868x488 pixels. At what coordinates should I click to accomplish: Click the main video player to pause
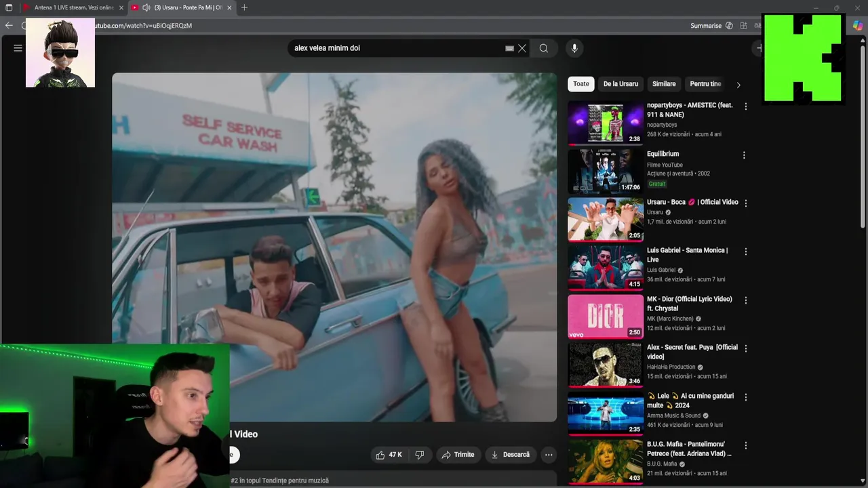point(334,247)
